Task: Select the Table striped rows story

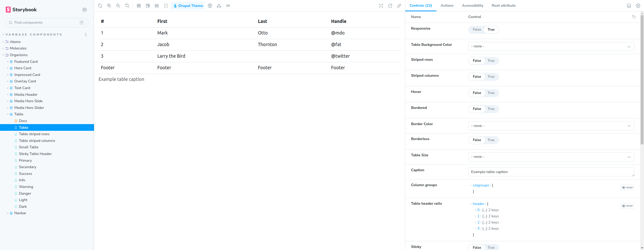Action: 34,134
